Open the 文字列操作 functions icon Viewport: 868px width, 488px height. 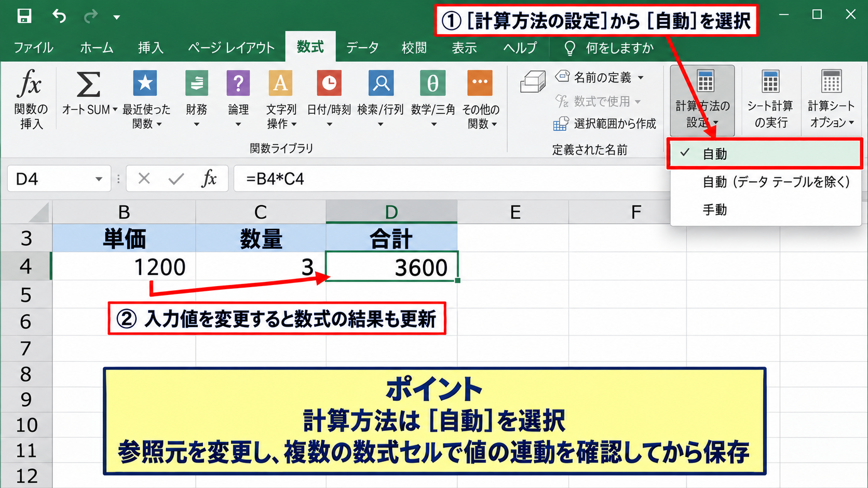tap(280, 83)
